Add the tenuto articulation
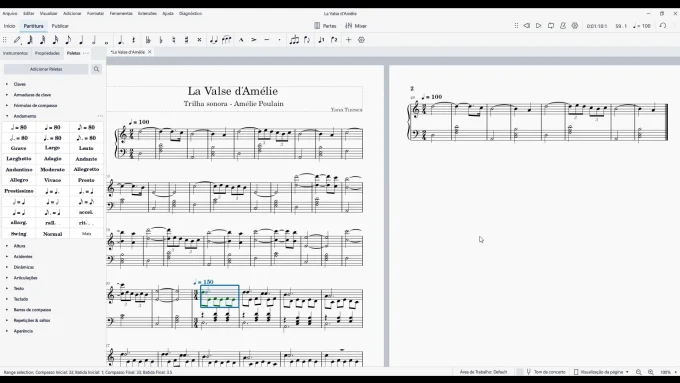 point(267,40)
